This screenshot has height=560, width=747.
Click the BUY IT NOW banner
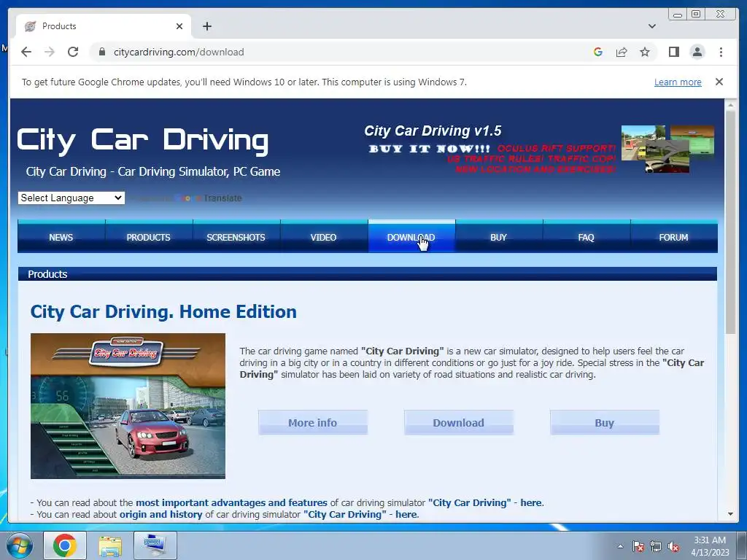429,149
